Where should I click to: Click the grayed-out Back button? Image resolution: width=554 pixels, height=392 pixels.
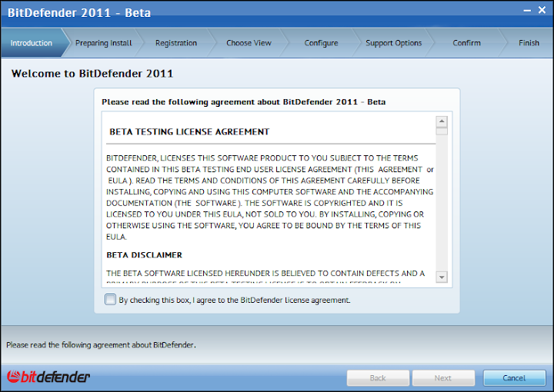pyautogui.click(x=378, y=378)
